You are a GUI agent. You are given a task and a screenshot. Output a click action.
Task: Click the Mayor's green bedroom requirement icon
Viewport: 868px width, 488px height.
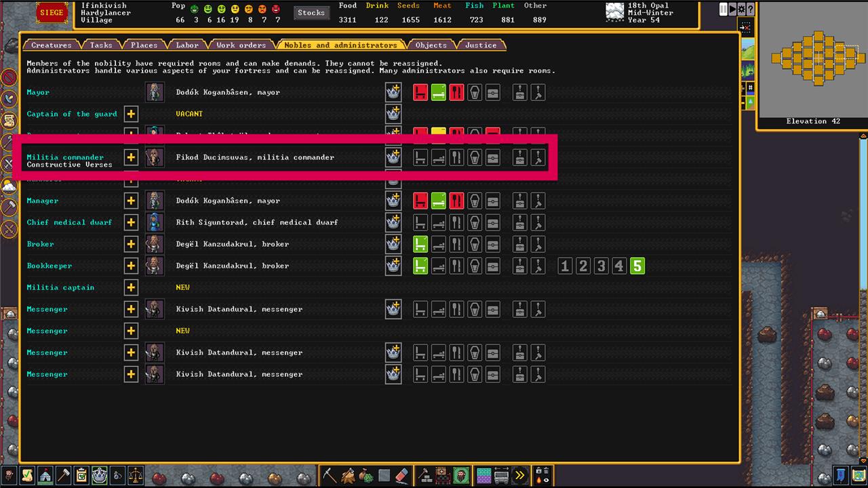pyautogui.click(x=439, y=92)
